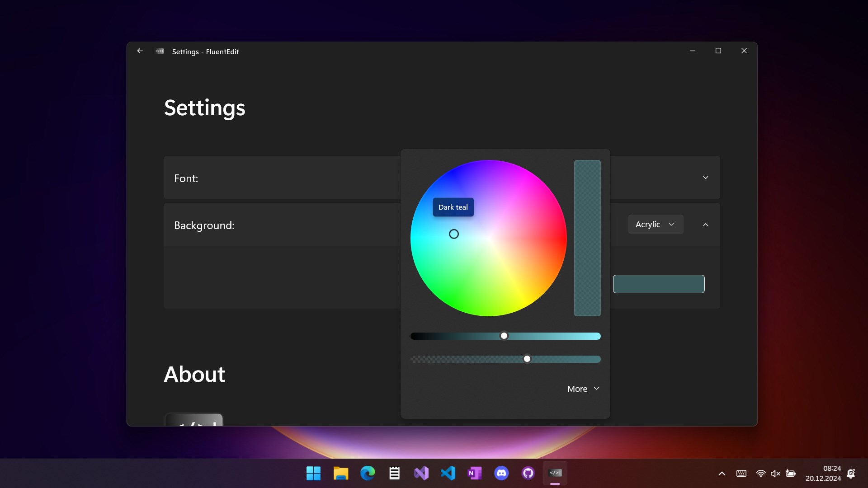
Task: Open Discord from taskbar
Action: [501, 473]
